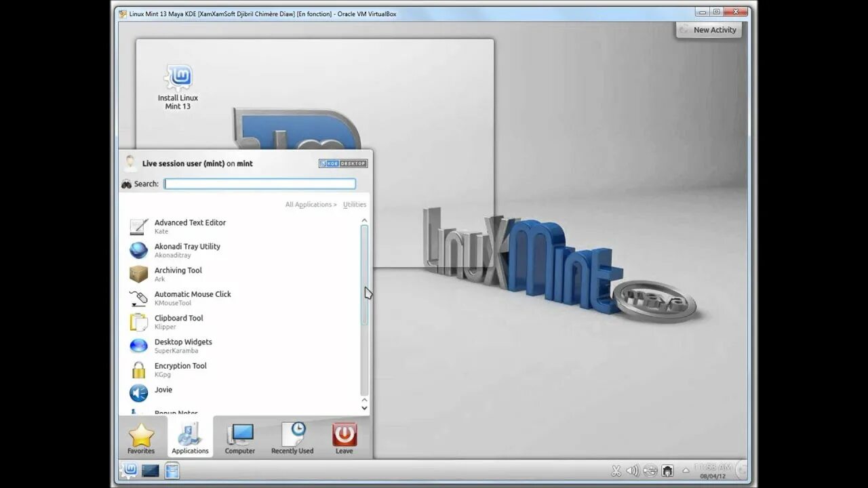Show hidden system tray icons arrow
The height and width of the screenshot is (488, 868).
pos(685,470)
